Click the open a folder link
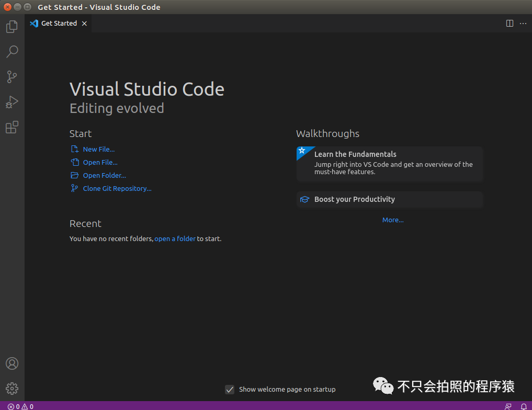 point(175,239)
